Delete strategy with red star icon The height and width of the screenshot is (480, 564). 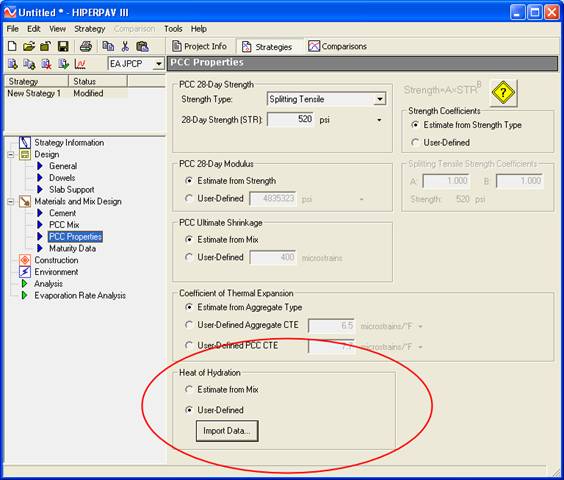pos(46,64)
